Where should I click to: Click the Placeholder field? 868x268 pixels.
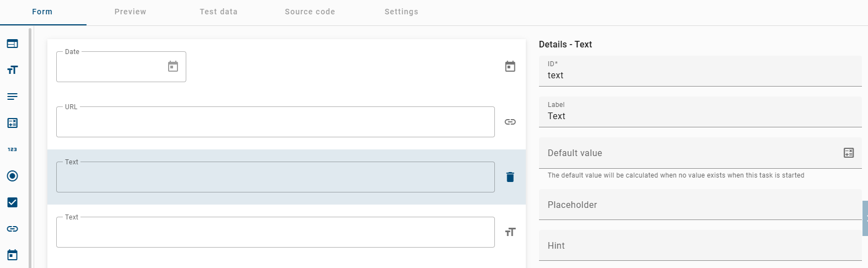coord(700,205)
